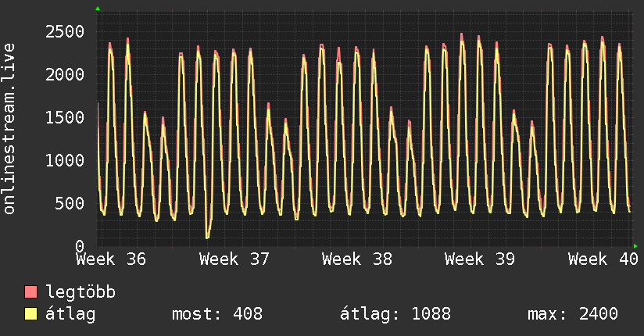
Task: Click the Week 39 axis label
Action: pyautogui.click(x=480, y=259)
